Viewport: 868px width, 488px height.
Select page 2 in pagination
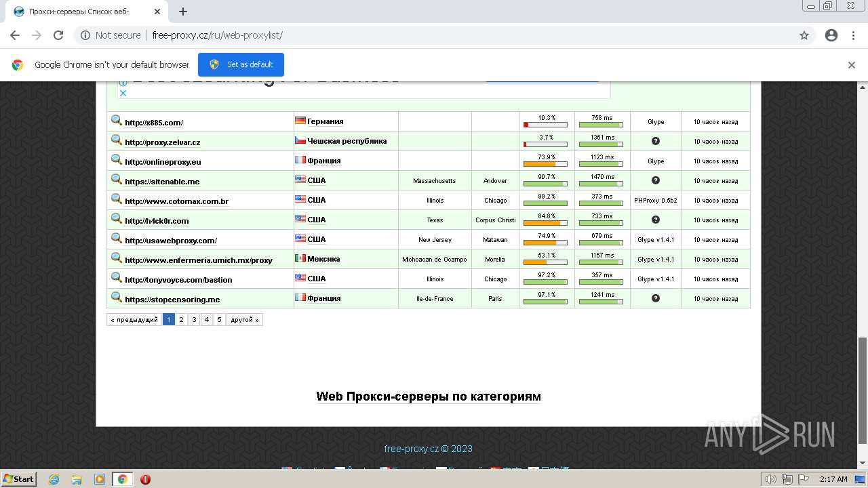click(x=182, y=320)
